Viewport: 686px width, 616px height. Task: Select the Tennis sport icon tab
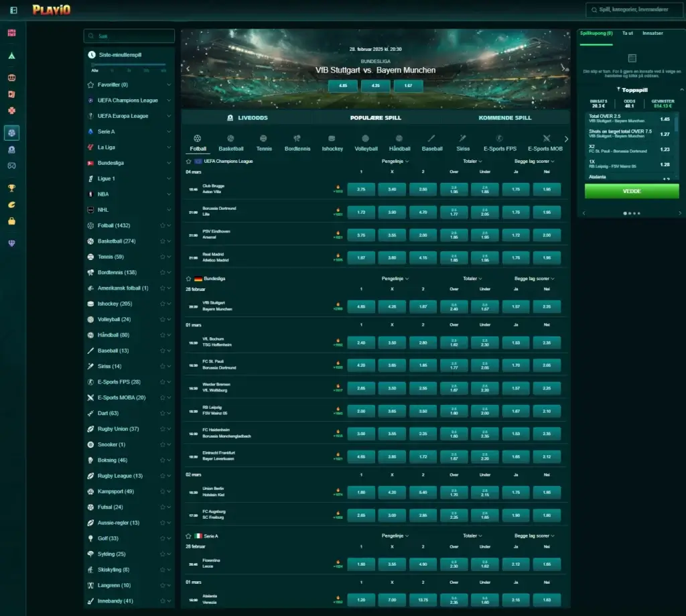click(x=264, y=143)
